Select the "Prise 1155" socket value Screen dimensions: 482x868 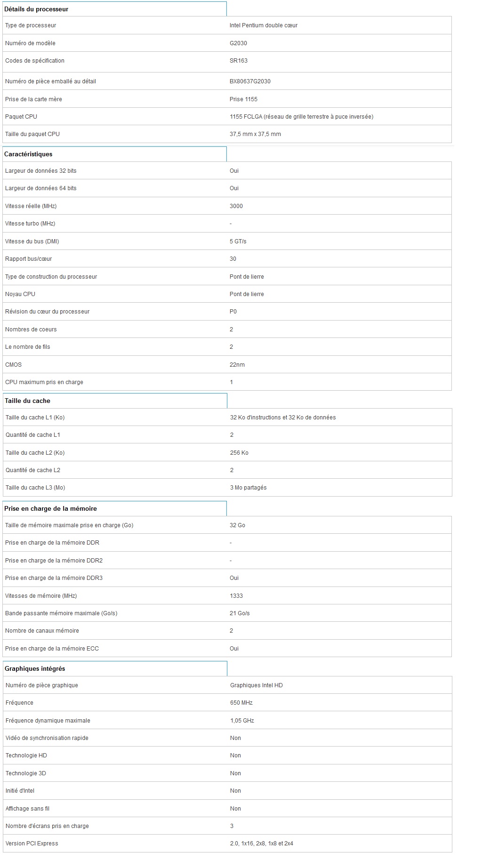coord(243,99)
